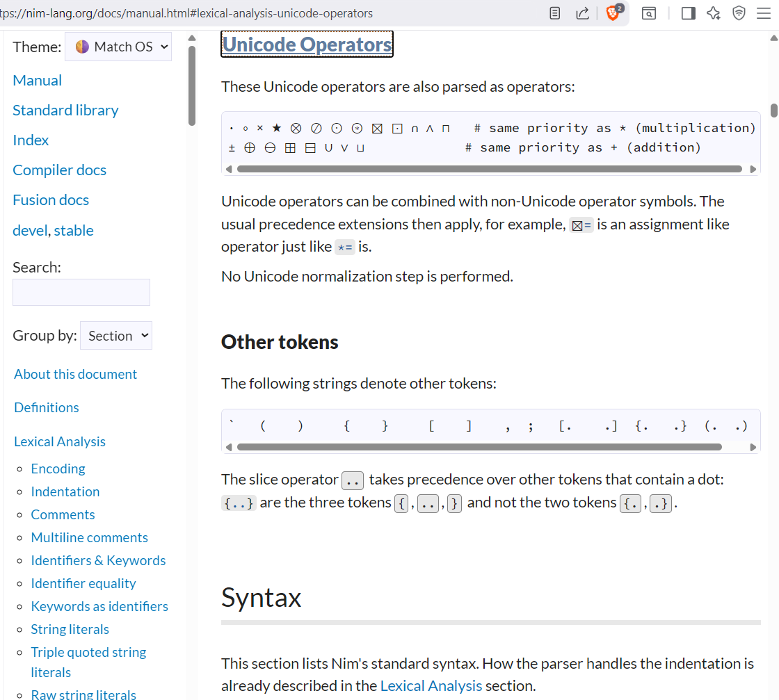Viewport: 779px width, 700px height.
Task: Click the address bar URL
Action: point(186,13)
